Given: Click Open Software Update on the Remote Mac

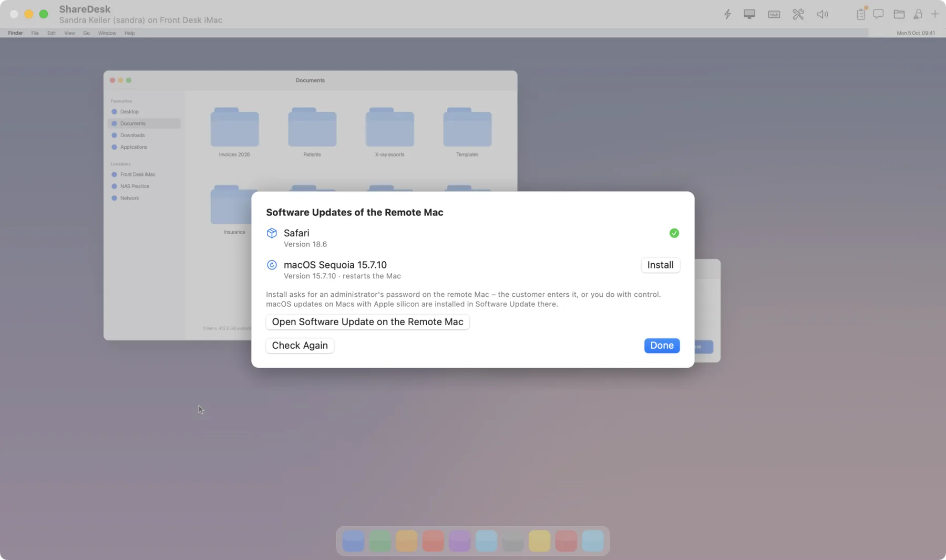Looking at the screenshot, I should coord(367,322).
